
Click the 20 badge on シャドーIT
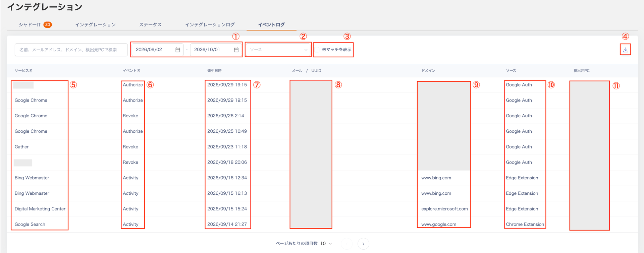(x=48, y=24)
